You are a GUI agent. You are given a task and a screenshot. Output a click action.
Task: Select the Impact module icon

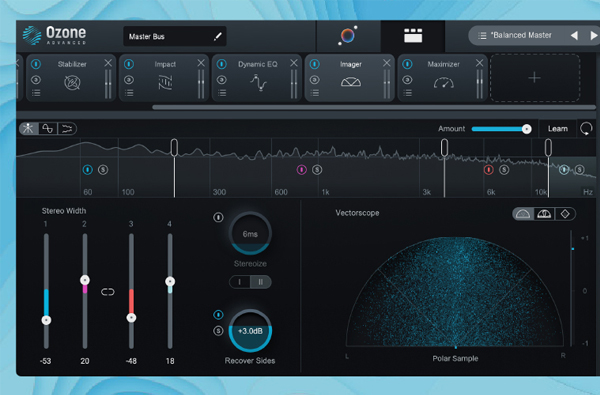click(165, 82)
